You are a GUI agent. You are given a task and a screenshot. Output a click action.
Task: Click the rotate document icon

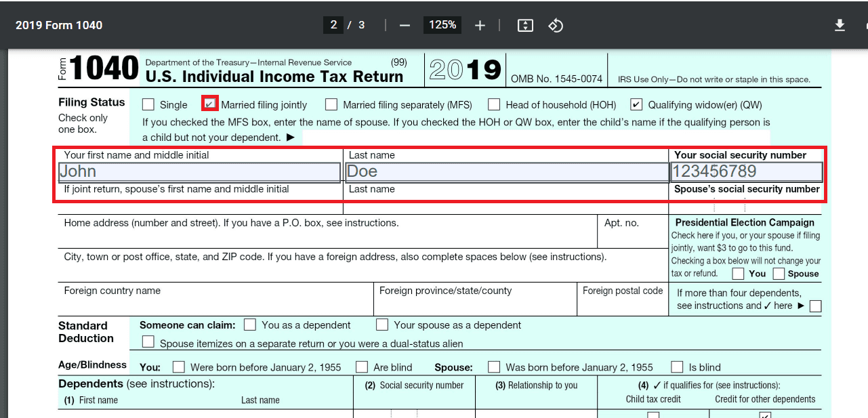[x=556, y=25]
